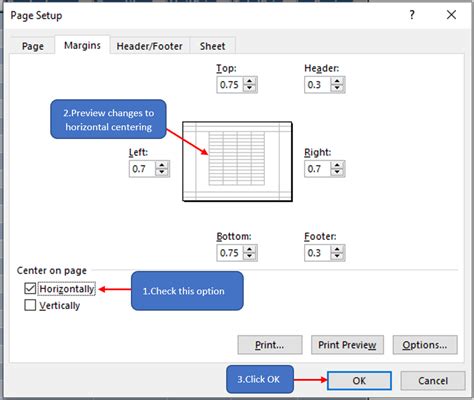Confirm the dialog with OK
This screenshot has width=474, height=400.
(359, 381)
